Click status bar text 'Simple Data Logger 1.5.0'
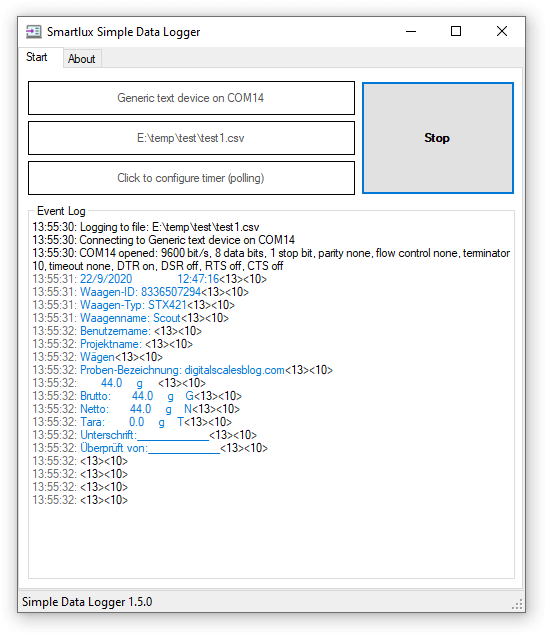The image size is (547, 635). (87, 602)
